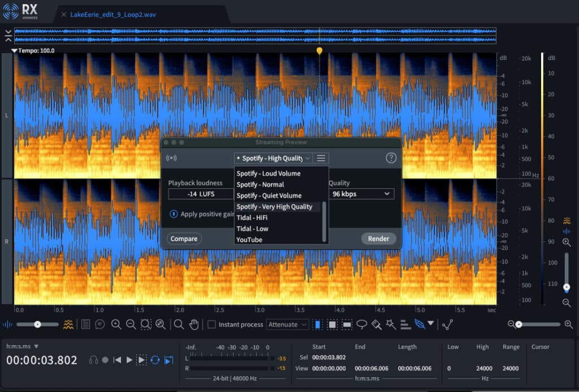The height and width of the screenshot is (392, 579).
Task: Open the Quality 96 kbps dropdown
Action: click(x=361, y=194)
